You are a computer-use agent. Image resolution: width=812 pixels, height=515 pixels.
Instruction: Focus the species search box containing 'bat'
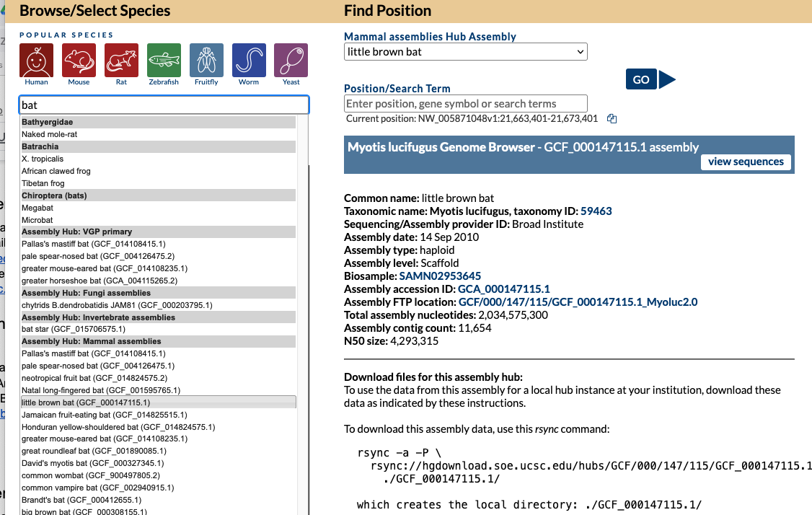[x=164, y=105]
